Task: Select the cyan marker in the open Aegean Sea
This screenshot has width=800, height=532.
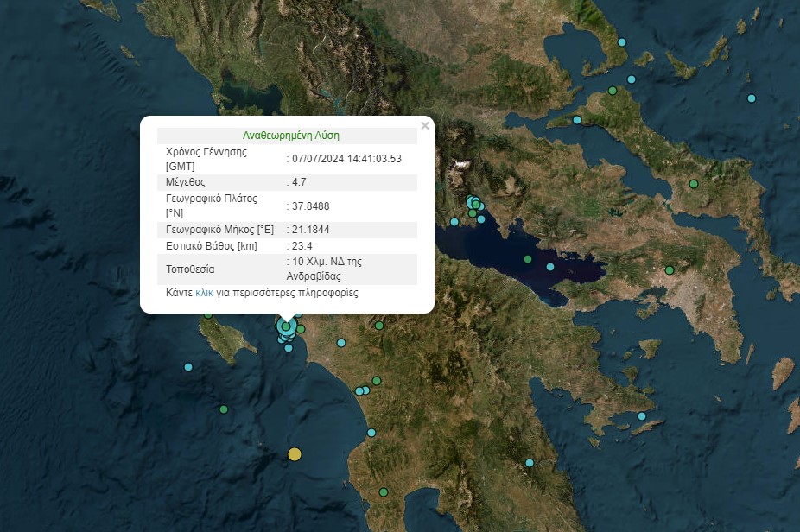Action: coord(752,98)
